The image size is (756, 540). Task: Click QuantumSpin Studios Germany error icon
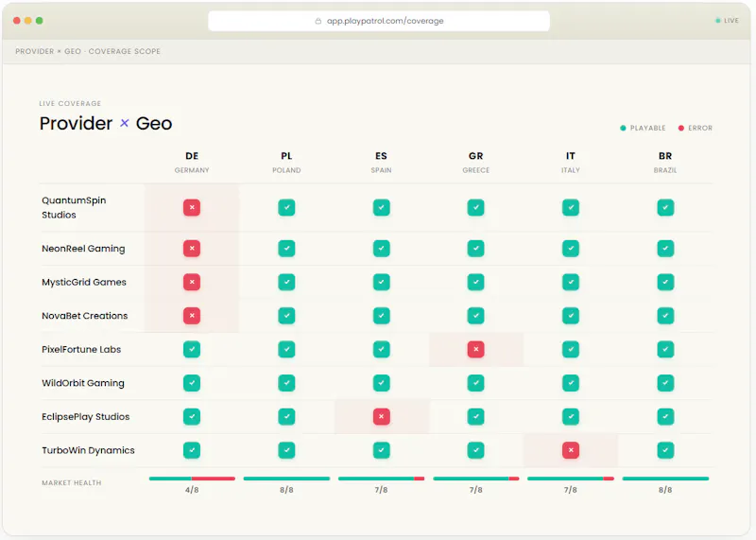click(x=192, y=207)
